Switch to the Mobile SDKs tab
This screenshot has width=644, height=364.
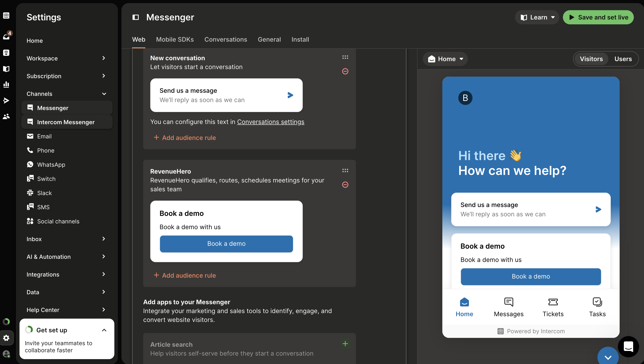175,39
